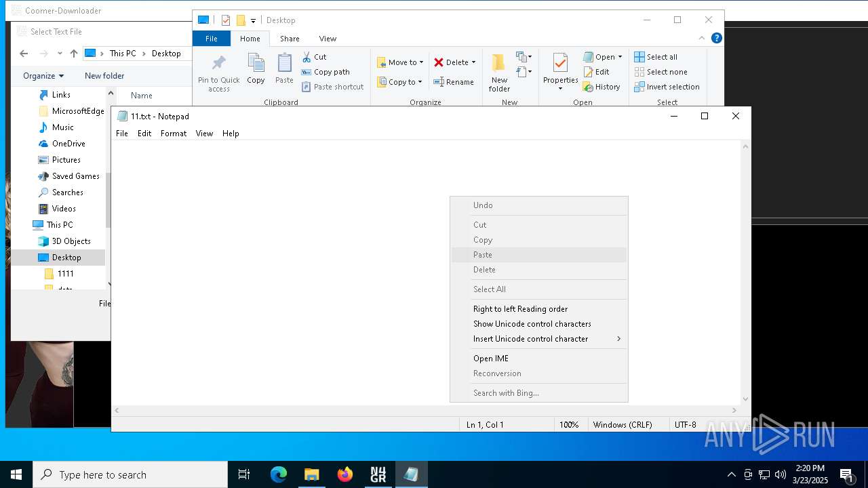Switch to the Explorer Share tab
The image size is (868, 488).
point(290,39)
